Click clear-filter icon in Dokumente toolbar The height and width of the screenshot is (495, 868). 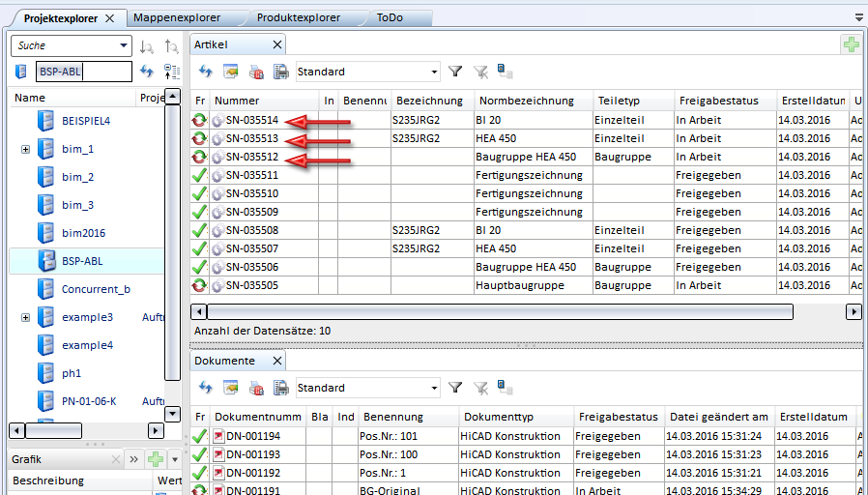coord(480,388)
